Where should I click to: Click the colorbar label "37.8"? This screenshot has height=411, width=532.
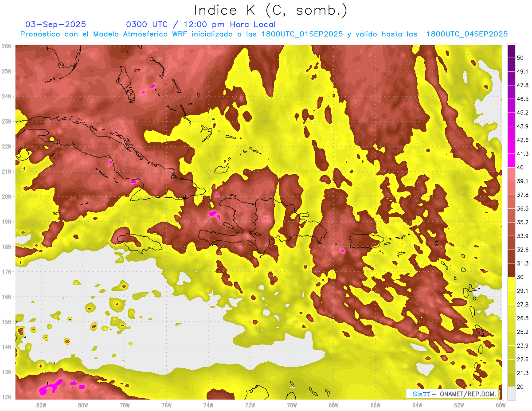tap(523, 195)
